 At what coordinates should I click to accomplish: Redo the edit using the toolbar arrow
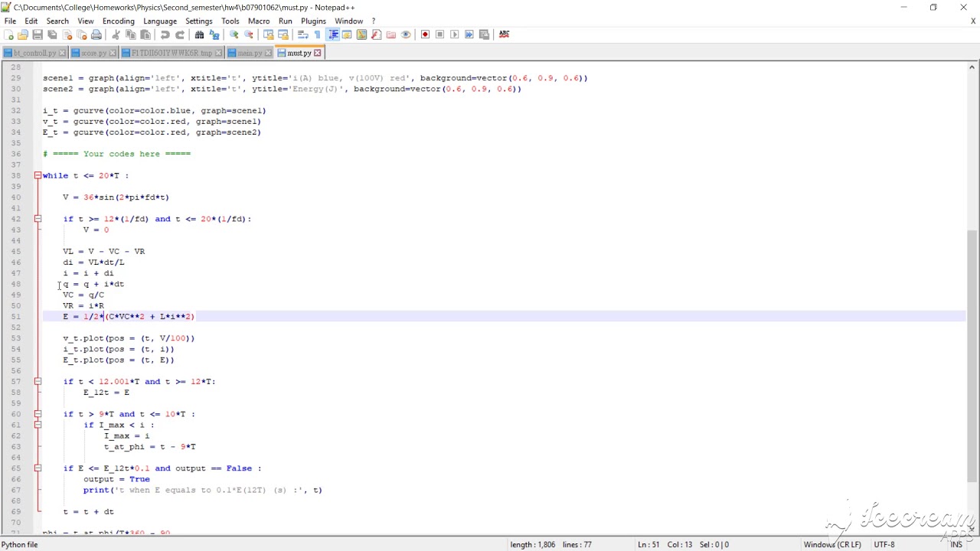pyautogui.click(x=180, y=34)
